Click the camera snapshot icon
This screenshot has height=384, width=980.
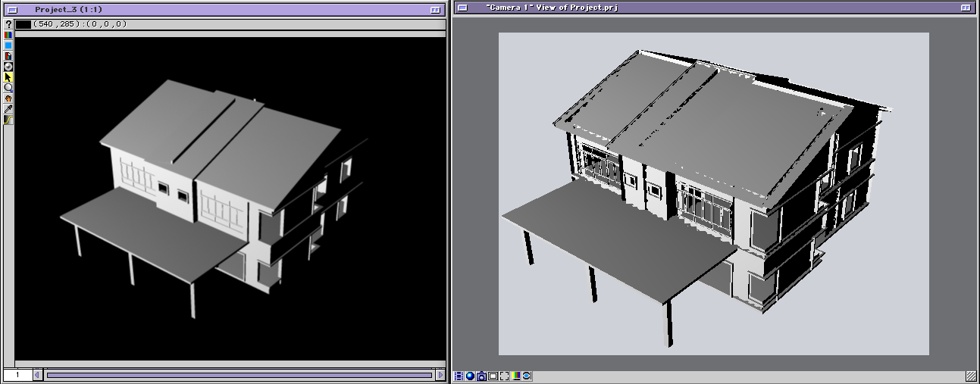[x=481, y=376]
